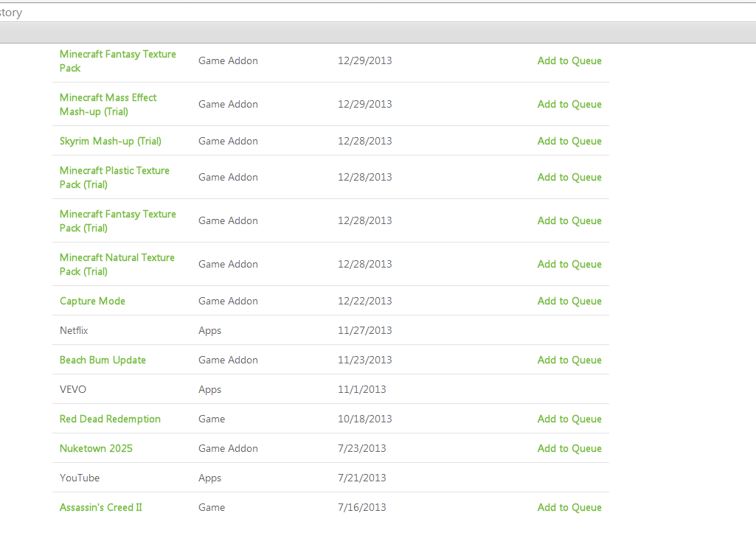The height and width of the screenshot is (558, 756).
Task: Add Minecraft Mass Effect Mash-up to queue
Action: pos(569,104)
